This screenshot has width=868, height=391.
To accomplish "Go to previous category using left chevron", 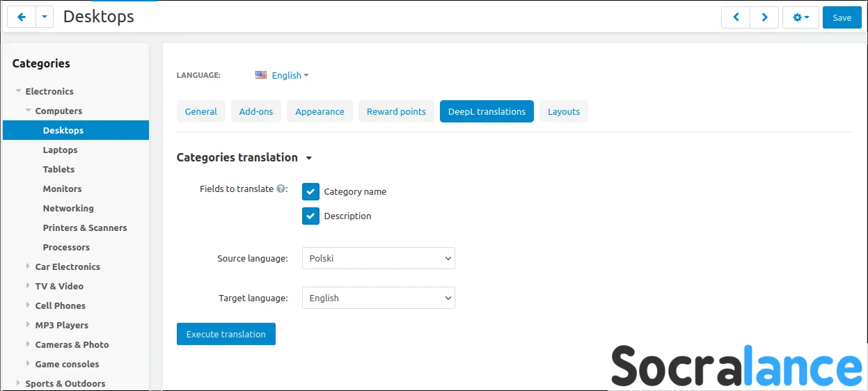I will click(736, 17).
